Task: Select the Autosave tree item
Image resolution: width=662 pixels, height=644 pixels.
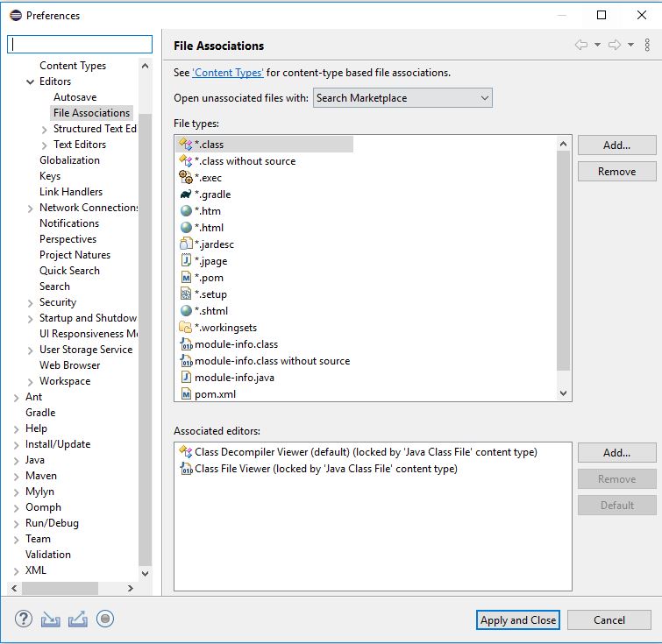Action: tap(75, 97)
